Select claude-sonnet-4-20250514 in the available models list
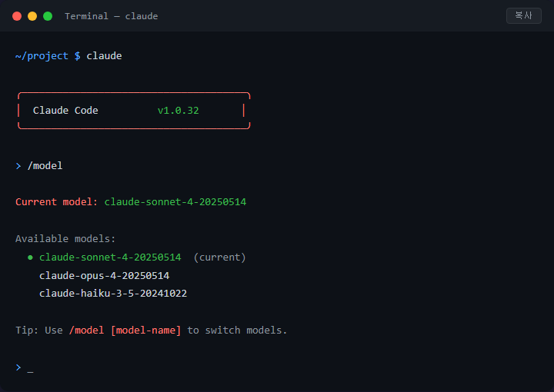Image resolution: width=554 pixels, height=392 pixels. (110, 257)
